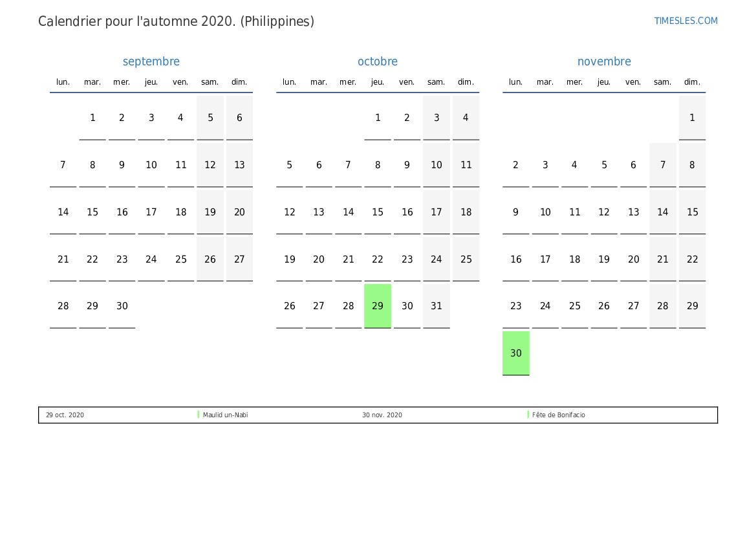This screenshot has width=756, height=535.
Task: Click November 1 Sunday cell
Action: tap(692, 118)
